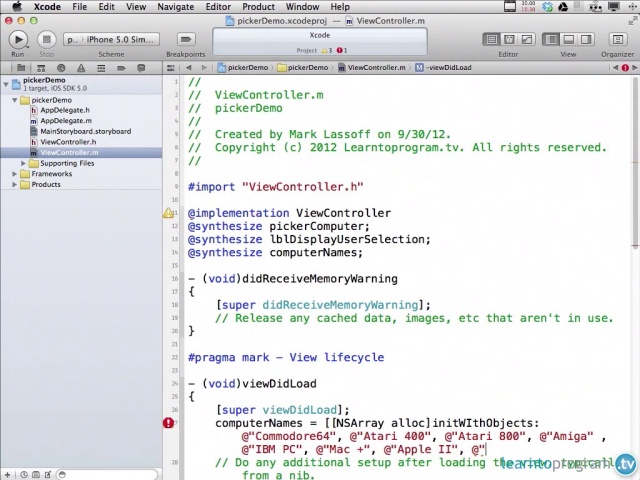Run the project with the Run button
The image size is (640, 480).
[x=18, y=40]
